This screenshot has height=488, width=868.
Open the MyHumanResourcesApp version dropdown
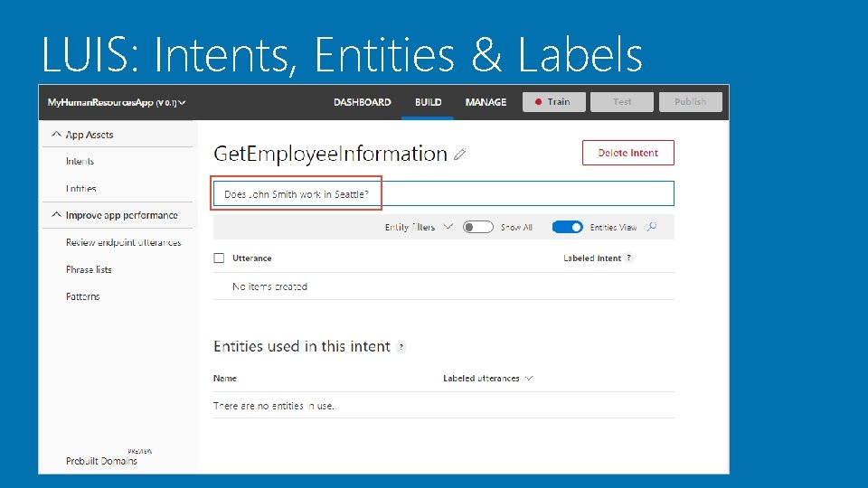pyautogui.click(x=182, y=102)
